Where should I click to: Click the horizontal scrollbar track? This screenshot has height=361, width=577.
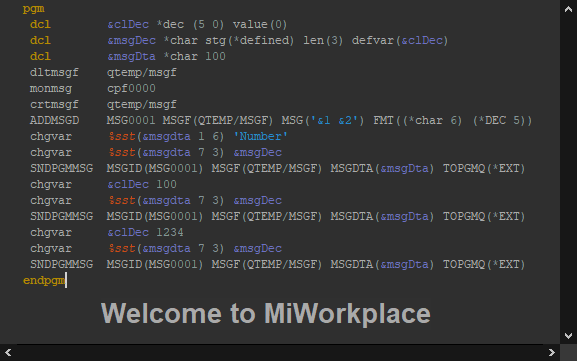pos(280,353)
